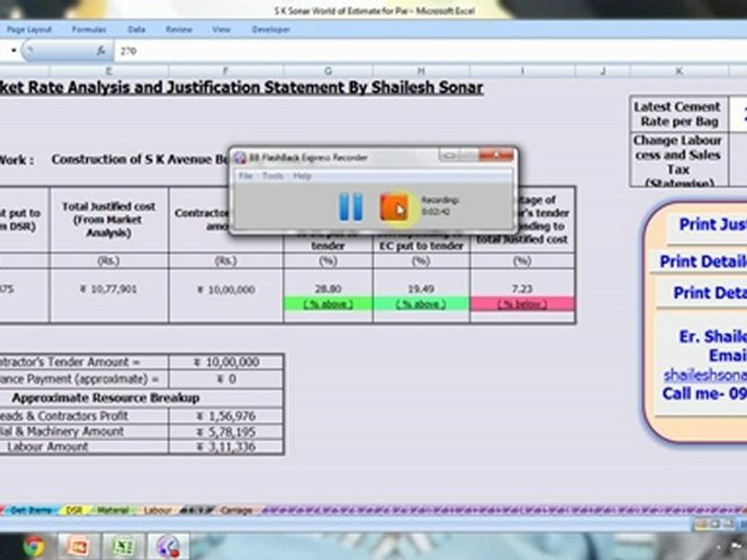This screenshot has height=560, width=747.
Task: Open PowerPoint from the taskbar
Action: pyautogui.click(x=79, y=547)
